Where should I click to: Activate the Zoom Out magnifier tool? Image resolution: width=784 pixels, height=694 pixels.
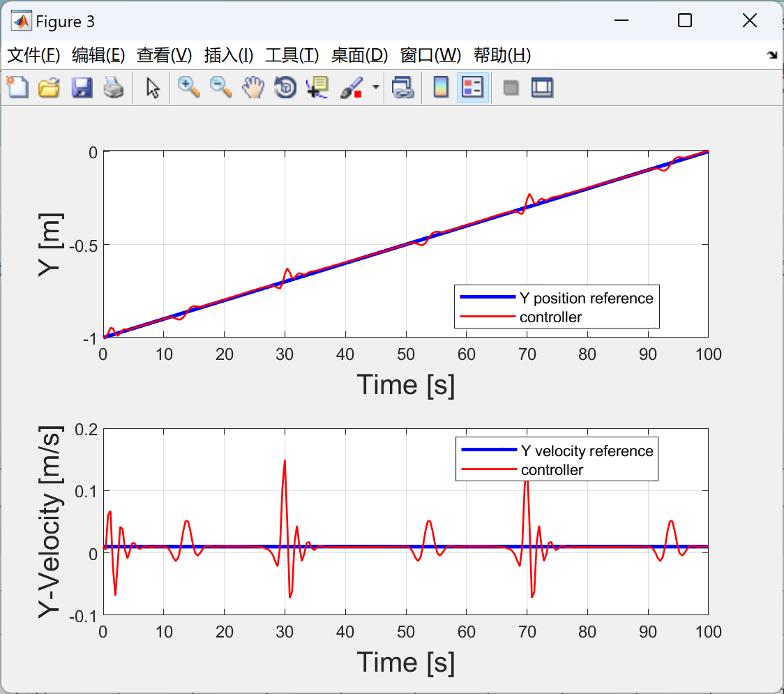[x=220, y=88]
